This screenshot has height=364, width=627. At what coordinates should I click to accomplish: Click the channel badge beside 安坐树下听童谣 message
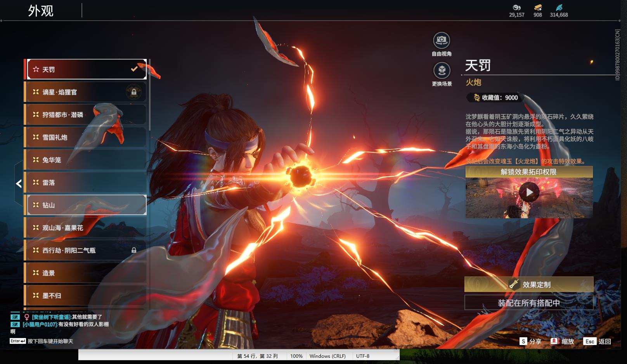coord(15,317)
